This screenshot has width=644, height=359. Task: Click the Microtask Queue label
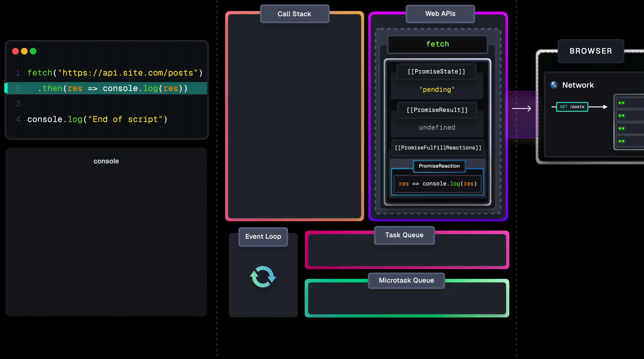coord(406,280)
